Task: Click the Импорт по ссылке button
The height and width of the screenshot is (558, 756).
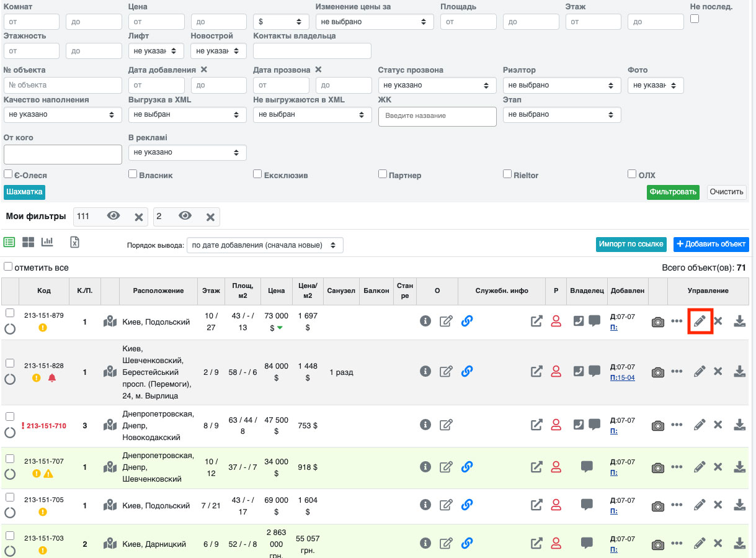Action: pyautogui.click(x=631, y=244)
